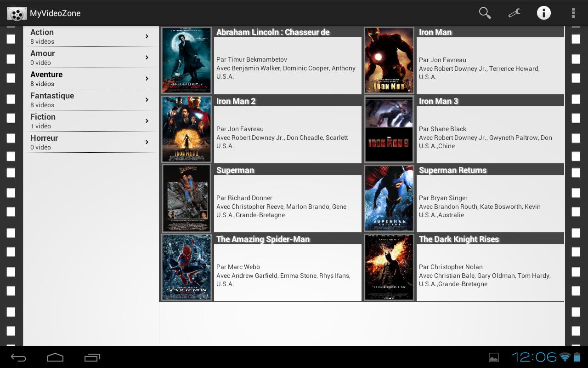Choose the Aventure category label

click(46, 75)
